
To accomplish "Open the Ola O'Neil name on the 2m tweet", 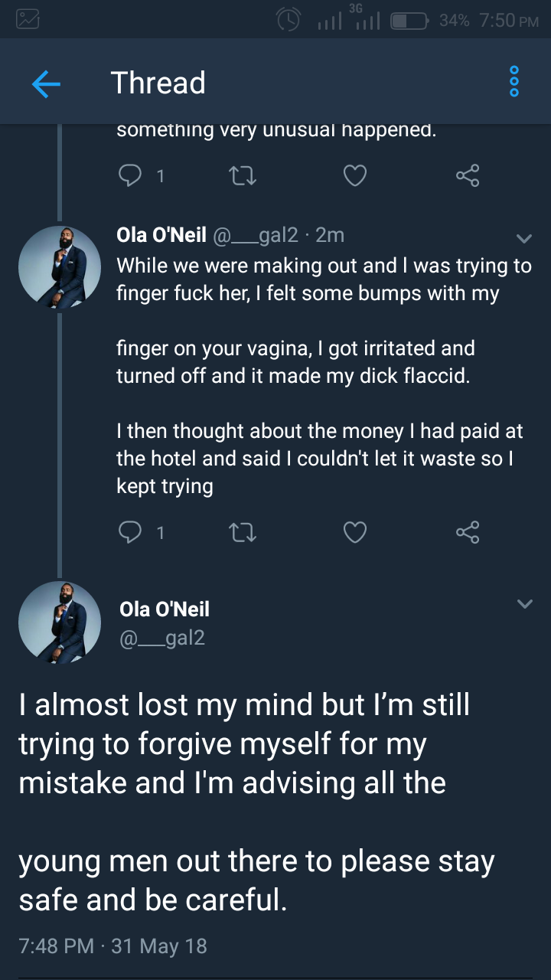I will pos(161,235).
